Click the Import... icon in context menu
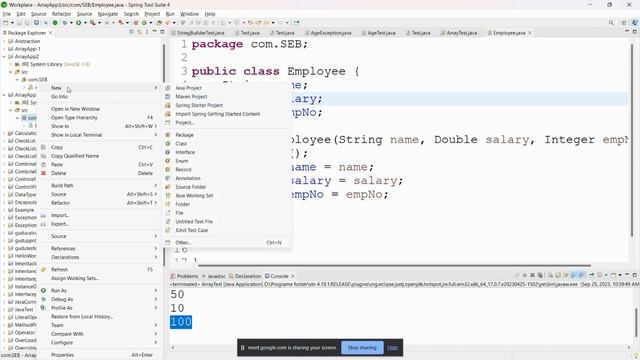 [x=43, y=215]
